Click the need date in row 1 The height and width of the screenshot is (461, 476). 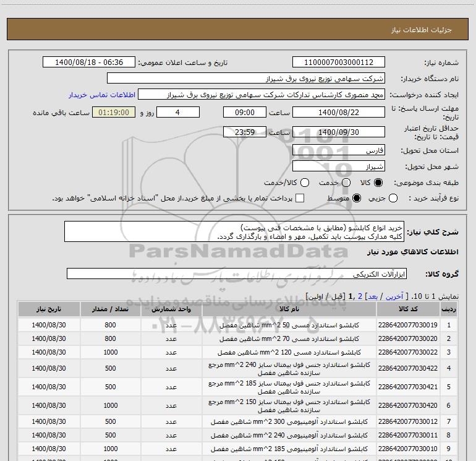49,325
